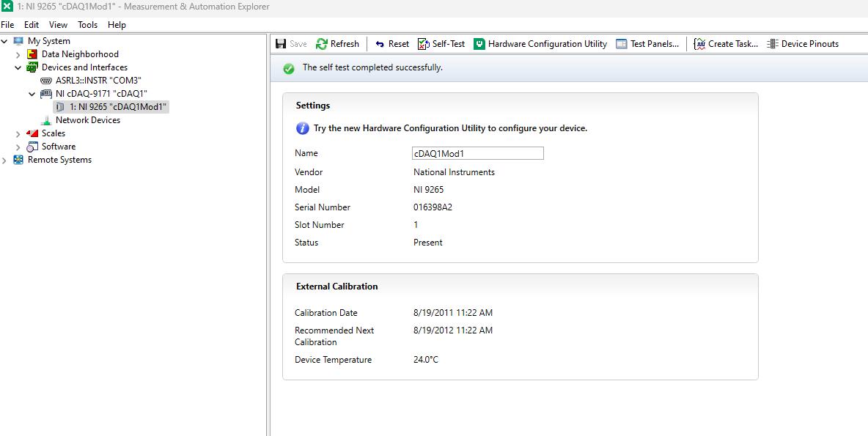
Task: Open Test Panels button label
Action: click(655, 44)
